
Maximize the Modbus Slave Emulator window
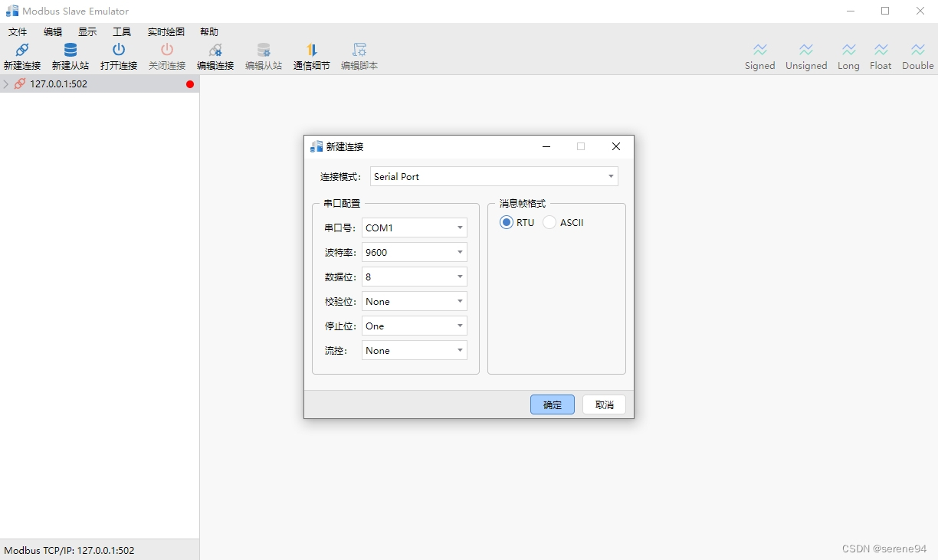885,11
